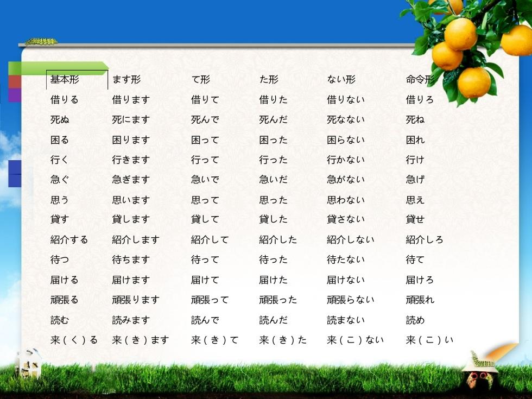Select the word 貸します
Screen dimensions: 532x399
tap(131, 219)
